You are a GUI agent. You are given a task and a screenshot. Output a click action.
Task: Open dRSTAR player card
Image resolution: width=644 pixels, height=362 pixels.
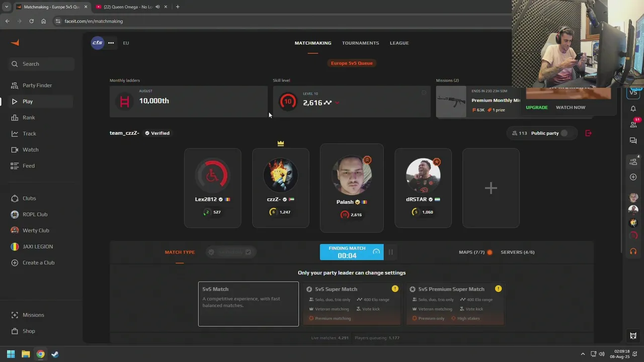point(423,188)
